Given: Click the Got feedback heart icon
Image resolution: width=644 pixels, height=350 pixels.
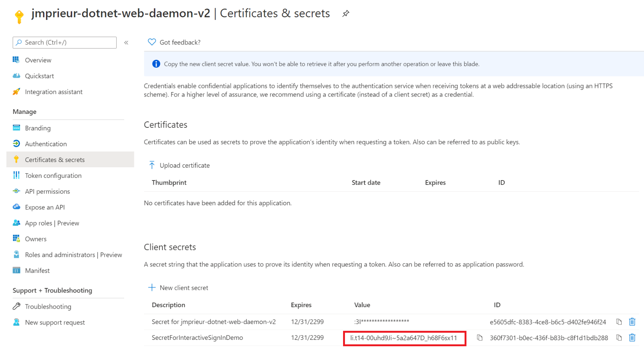Looking at the screenshot, I should coord(152,42).
